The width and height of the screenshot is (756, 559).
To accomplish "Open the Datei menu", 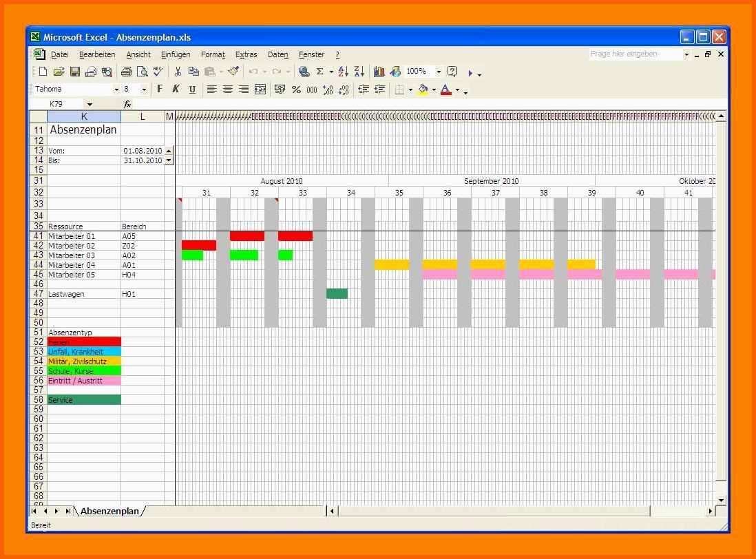I will [x=59, y=54].
